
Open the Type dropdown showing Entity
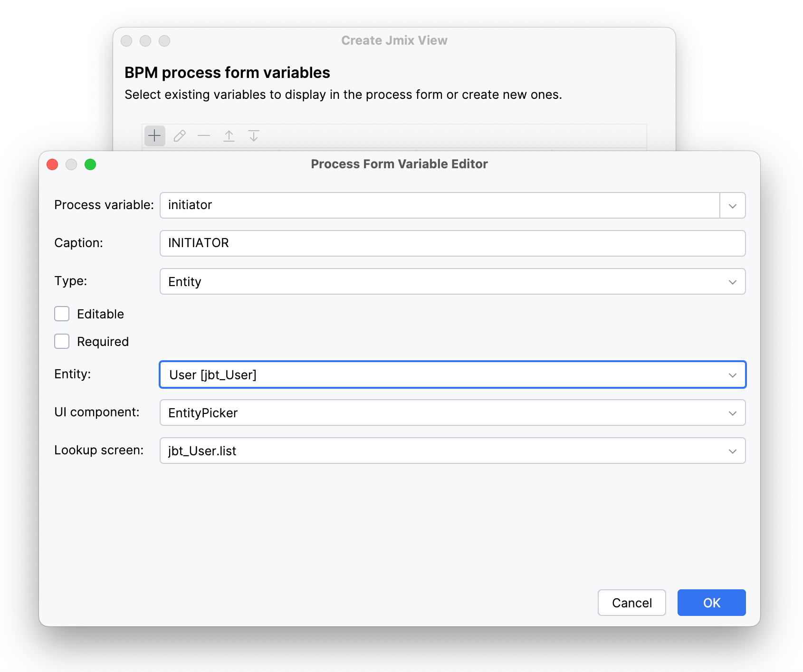click(x=732, y=282)
